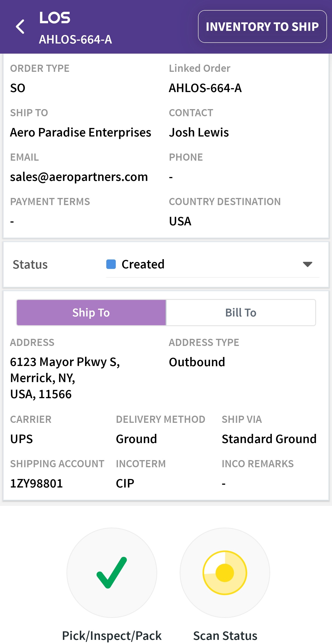Switch to the Bill To tab
332x644 pixels.
click(241, 313)
